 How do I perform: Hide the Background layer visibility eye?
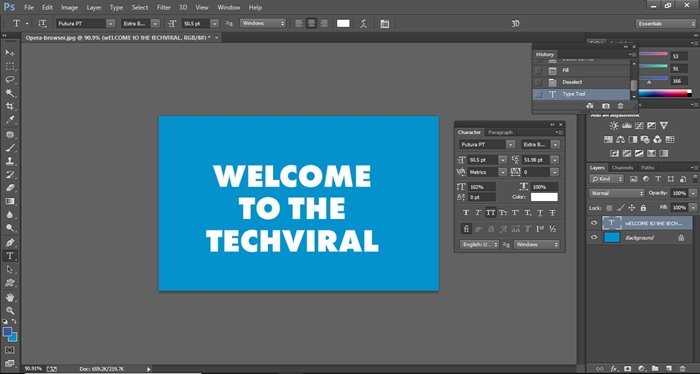pyautogui.click(x=594, y=237)
